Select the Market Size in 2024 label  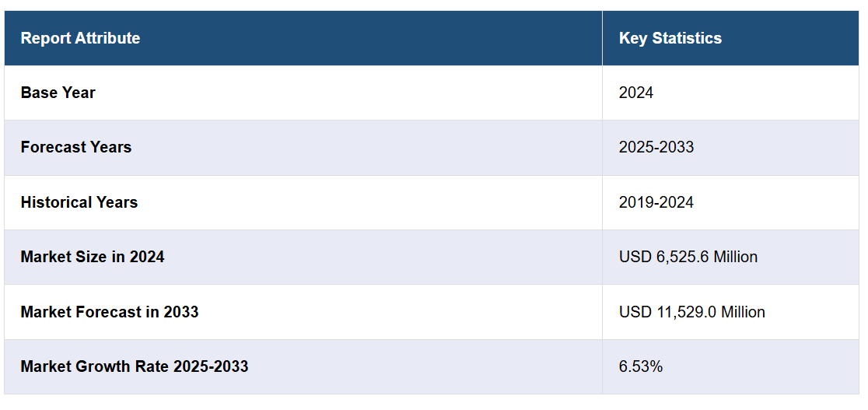[93, 257]
